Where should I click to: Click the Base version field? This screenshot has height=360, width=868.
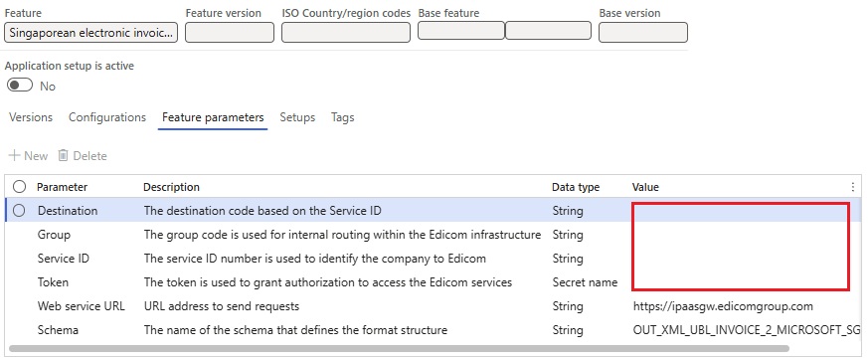point(643,33)
